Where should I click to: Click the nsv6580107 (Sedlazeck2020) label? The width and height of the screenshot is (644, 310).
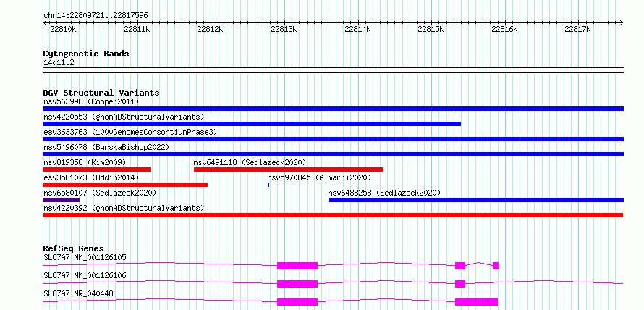(100, 193)
